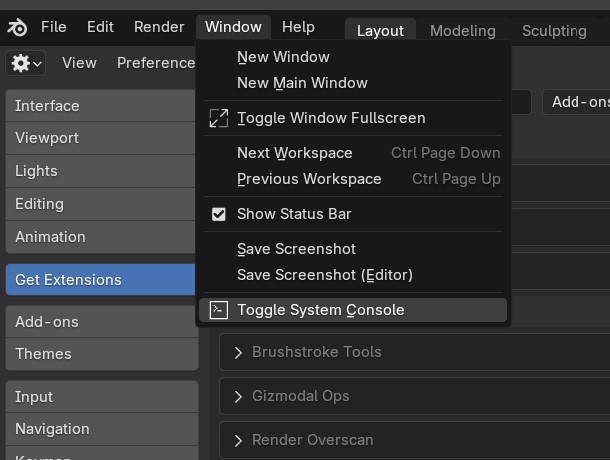Switch to the Modeling workspace tab

463,31
